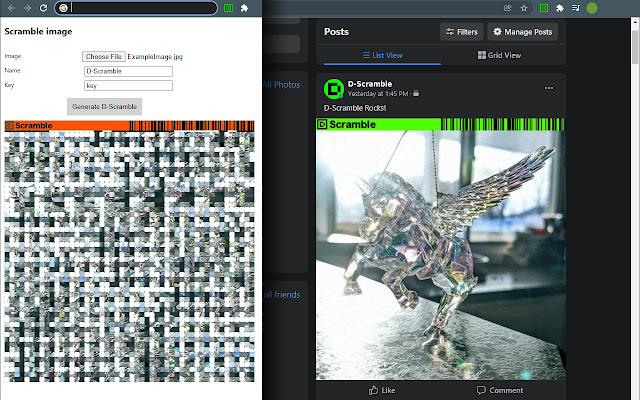Click the orange Scramble header bar

(129, 126)
